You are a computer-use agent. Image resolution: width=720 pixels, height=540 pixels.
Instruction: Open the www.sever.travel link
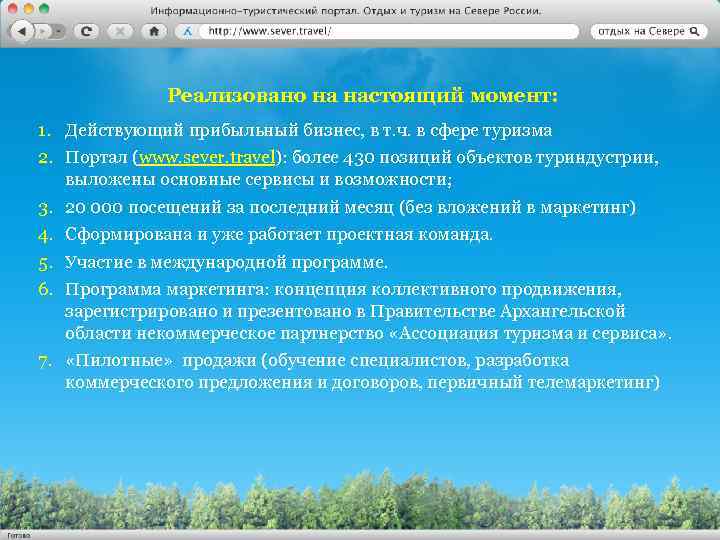click(207, 158)
